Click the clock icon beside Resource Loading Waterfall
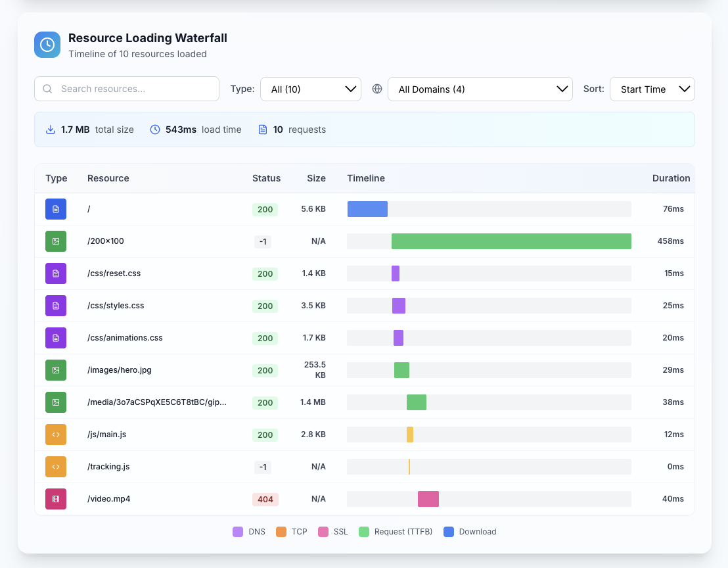The width and height of the screenshot is (728, 568). coord(47,45)
